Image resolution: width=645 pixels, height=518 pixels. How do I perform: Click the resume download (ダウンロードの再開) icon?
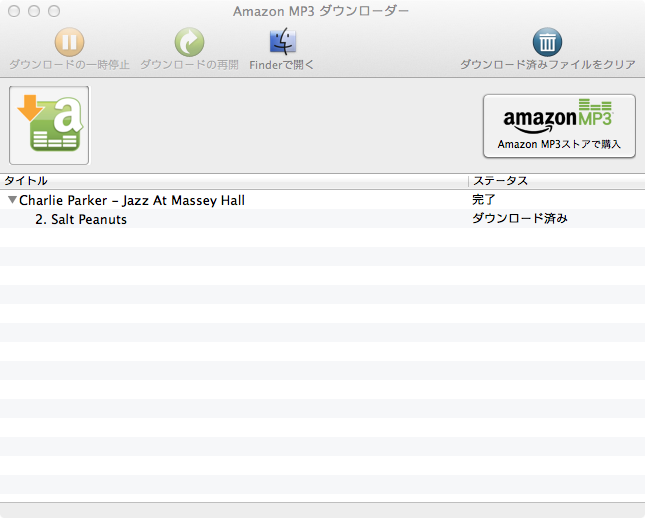(x=189, y=42)
